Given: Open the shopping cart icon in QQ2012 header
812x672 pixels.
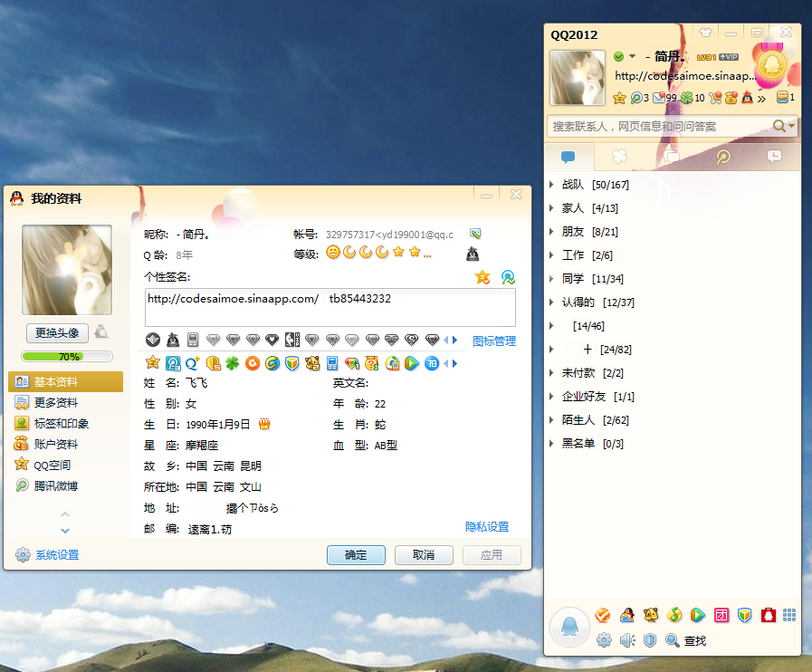Looking at the screenshot, I should coord(716,98).
